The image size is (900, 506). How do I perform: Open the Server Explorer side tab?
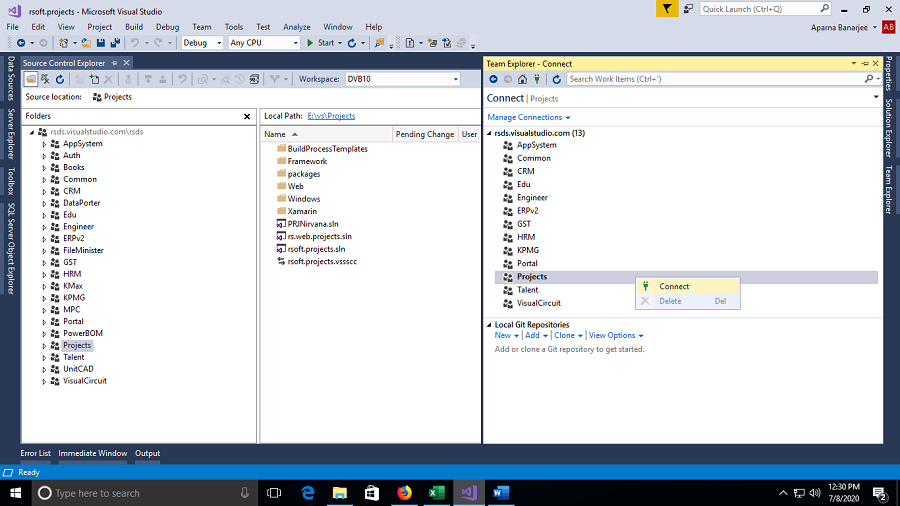(x=10, y=134)
